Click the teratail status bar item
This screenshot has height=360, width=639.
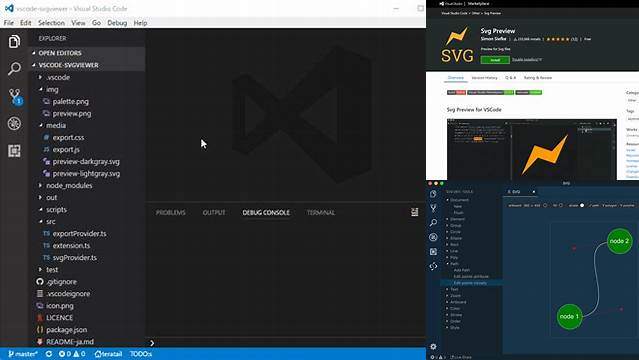(108, 354)
